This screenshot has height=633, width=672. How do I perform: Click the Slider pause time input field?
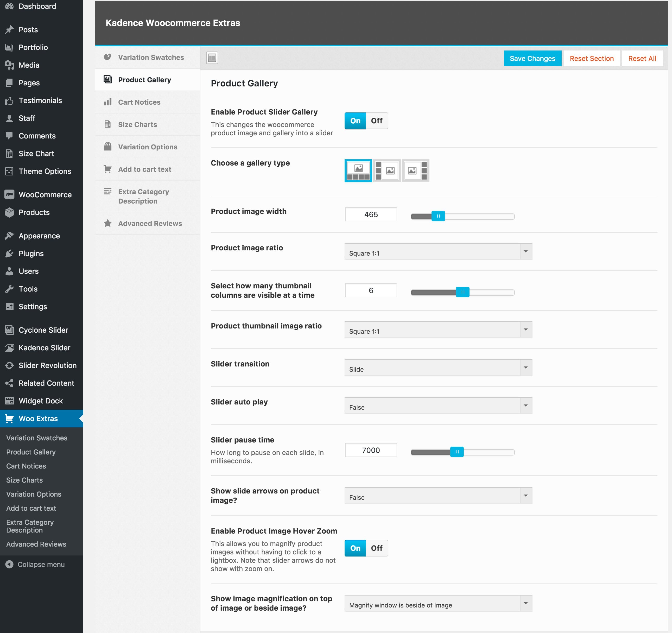click(x=371, y=450)
